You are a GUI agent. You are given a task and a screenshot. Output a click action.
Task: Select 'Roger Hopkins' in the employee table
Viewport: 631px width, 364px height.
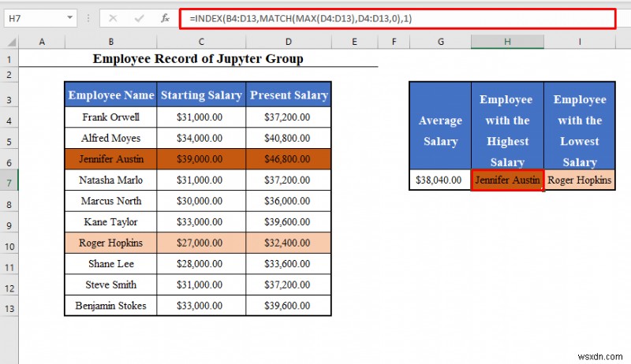pyautogui.click(x=110, y=243)
